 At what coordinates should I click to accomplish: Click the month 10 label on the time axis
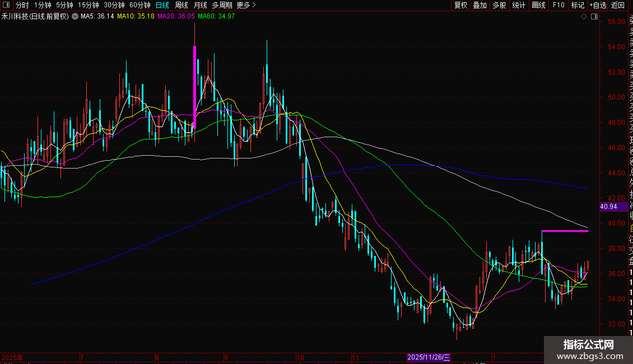click(300, 357)
